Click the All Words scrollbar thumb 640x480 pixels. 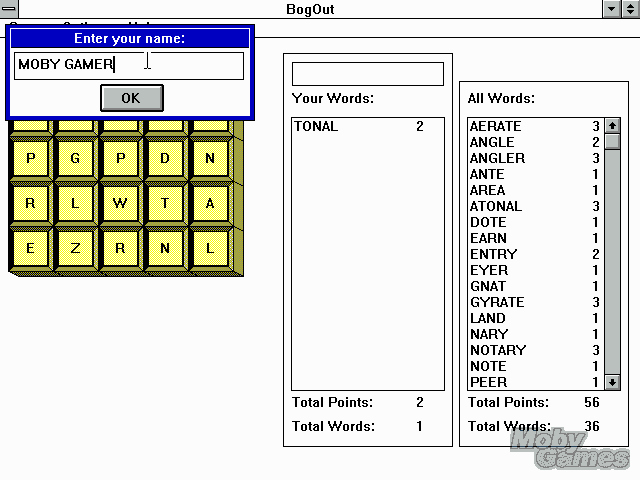[x=611, y=142]
